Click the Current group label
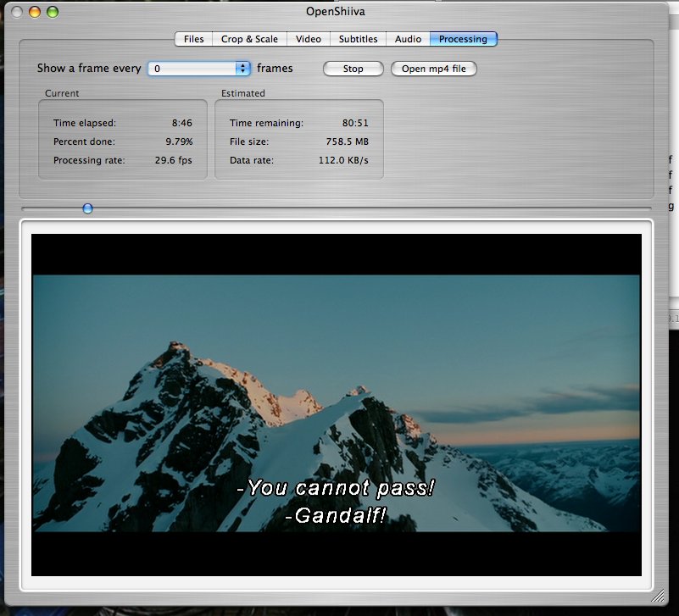 (62, 93)
